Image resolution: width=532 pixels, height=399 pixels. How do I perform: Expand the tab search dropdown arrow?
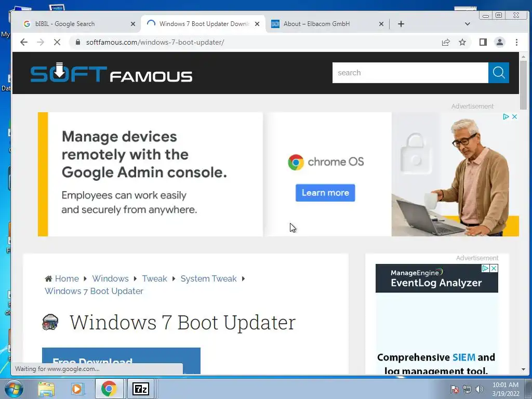click(467, 24)
